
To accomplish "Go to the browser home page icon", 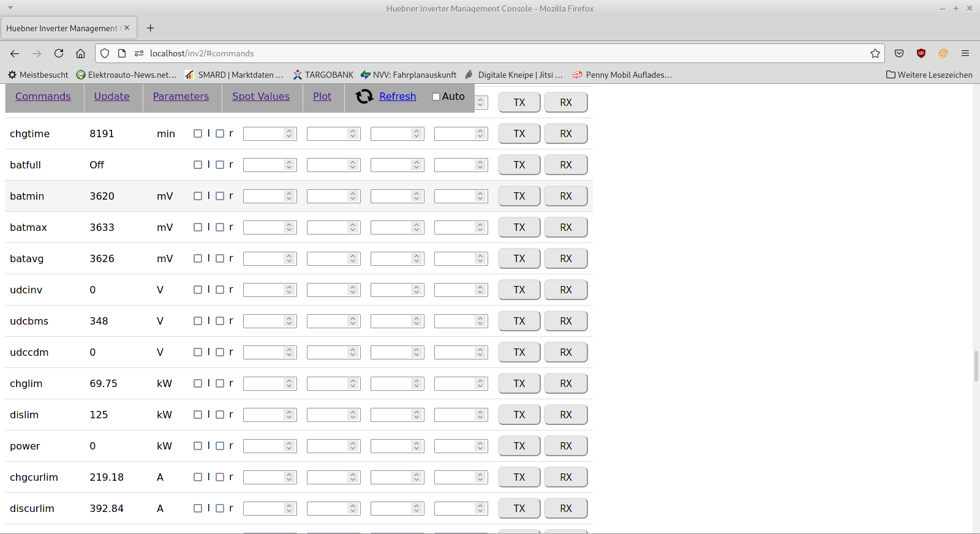I will point(80,53).
